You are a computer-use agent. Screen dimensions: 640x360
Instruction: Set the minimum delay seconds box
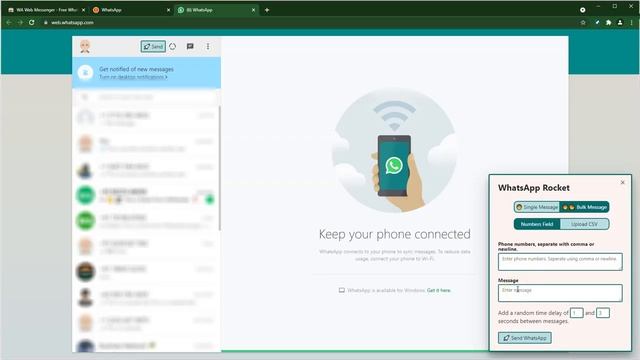pyautogui.click(x=576, y=313)
